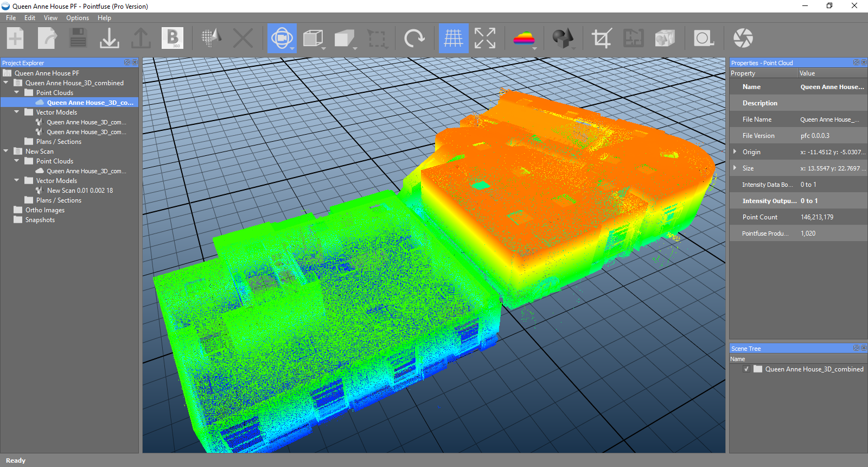The width and height of the screenshot is (868, 467).
Task: Open dropdown arrow beside sphere-cube-cone shapes icon
Action: [x=574, y=48]
